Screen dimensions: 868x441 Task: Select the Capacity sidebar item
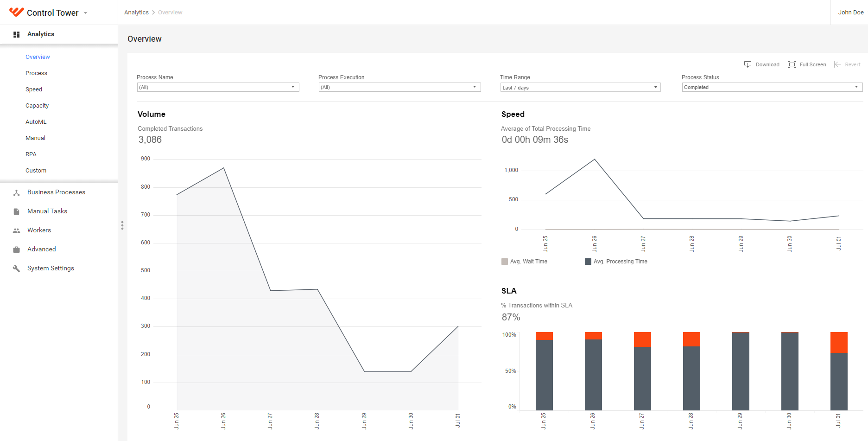click(x=37, y=106)
